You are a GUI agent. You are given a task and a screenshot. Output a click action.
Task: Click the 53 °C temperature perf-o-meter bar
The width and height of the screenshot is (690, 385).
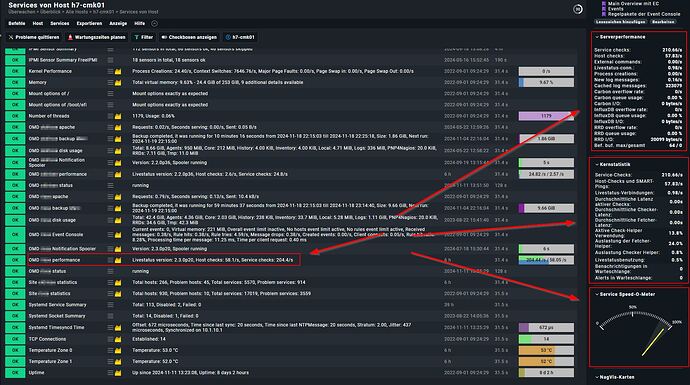546,350
